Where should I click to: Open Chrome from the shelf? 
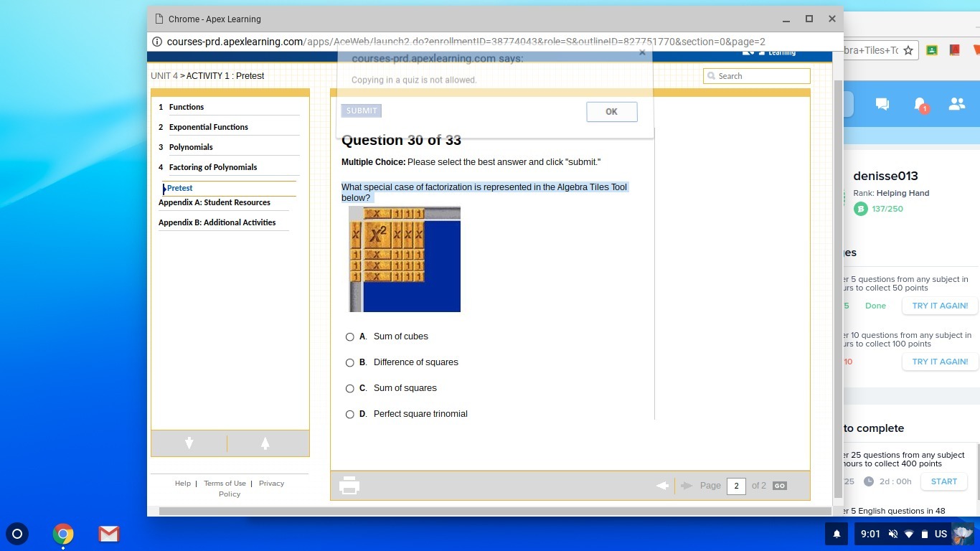(63, 534)
